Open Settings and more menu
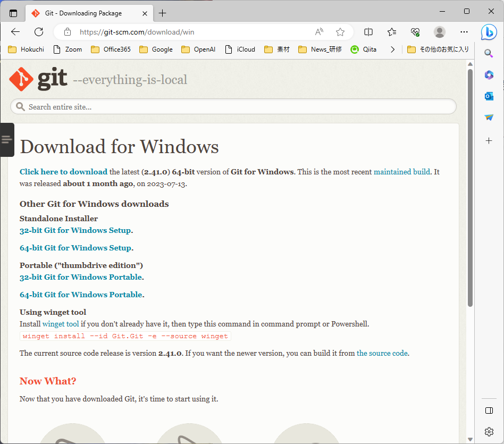 click(x=464, y=32)
